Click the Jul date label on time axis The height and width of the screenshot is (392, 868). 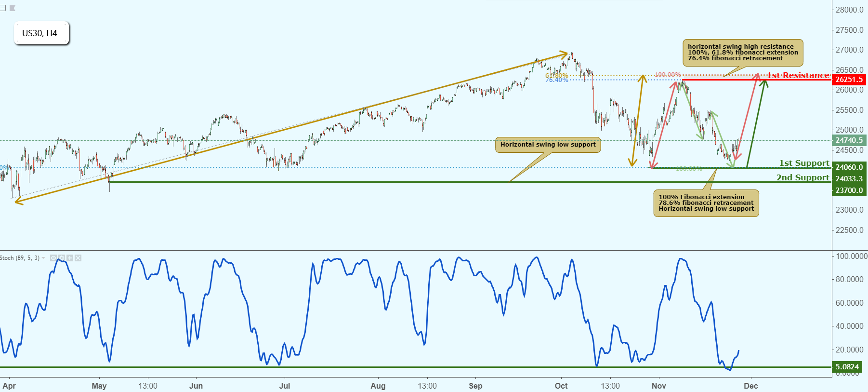coord(285,386)
